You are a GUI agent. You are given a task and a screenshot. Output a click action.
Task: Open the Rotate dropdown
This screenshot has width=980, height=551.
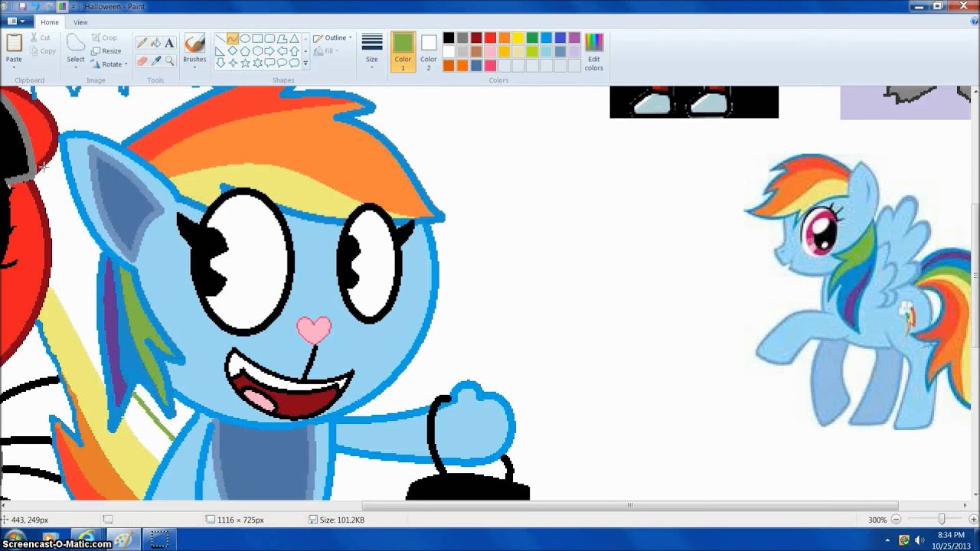click(x=109, y=64)
